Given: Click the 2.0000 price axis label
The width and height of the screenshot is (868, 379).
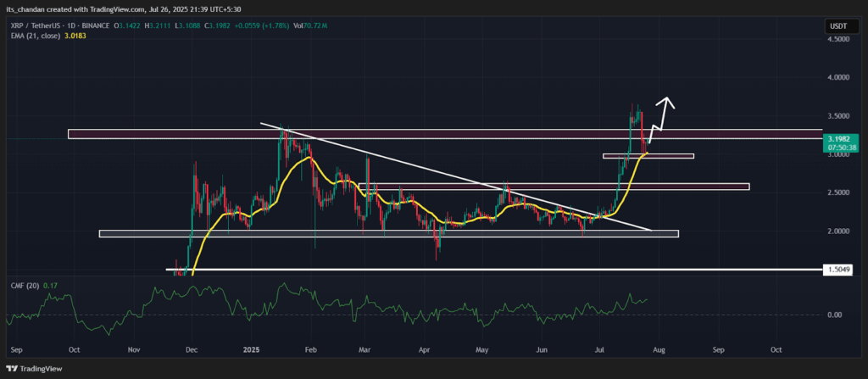Looking at the screenshot, I should click(x=837, y=231).
